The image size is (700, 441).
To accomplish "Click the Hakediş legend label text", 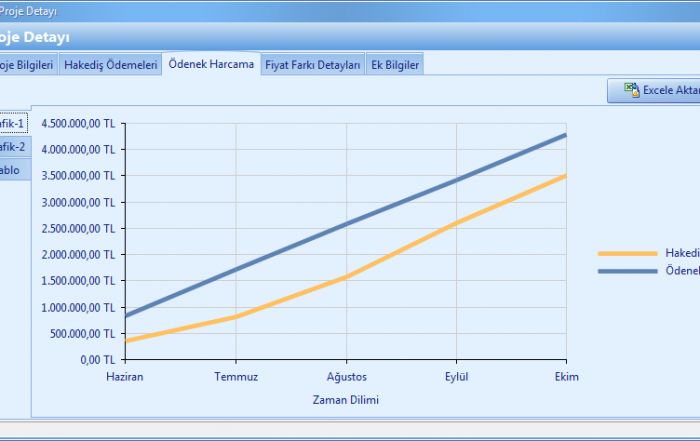I will [x=682, y=253].
